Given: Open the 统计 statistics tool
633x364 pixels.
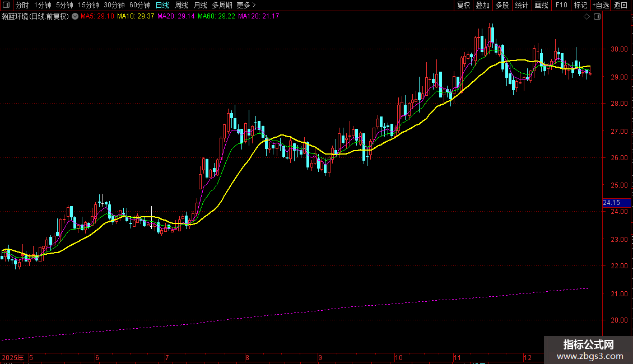Looking at the screenshot, I should 522,5.
